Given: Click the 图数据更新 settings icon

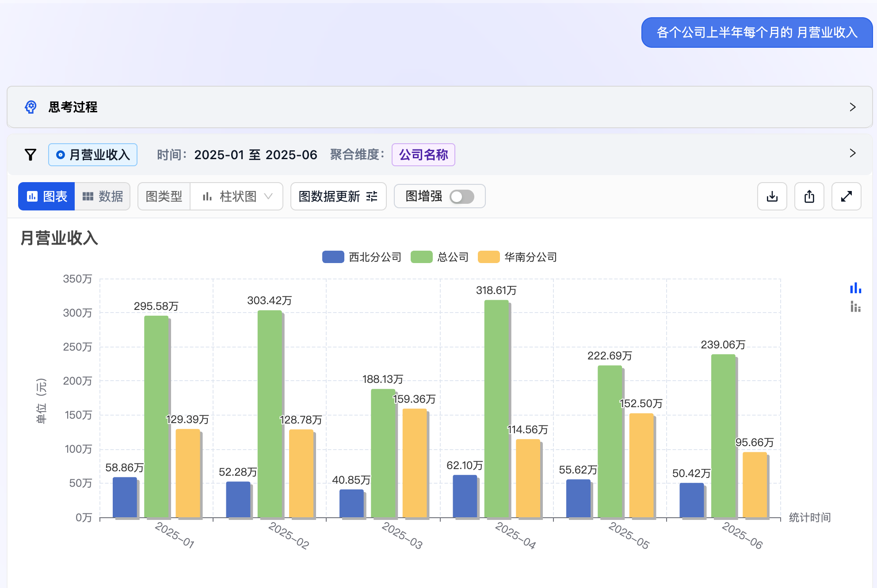Looking at the screenshot, I should [x=371, y=196].
